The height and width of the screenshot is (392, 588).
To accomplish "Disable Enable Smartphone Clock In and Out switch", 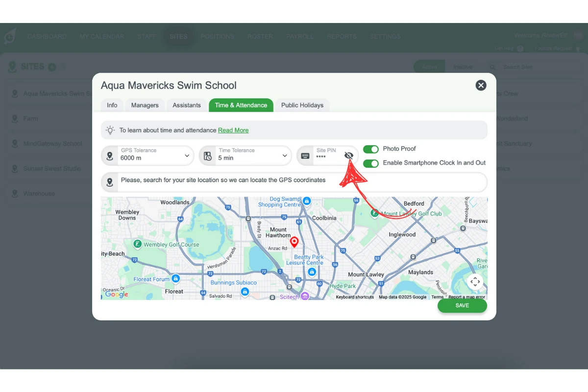I will (371, 163).
